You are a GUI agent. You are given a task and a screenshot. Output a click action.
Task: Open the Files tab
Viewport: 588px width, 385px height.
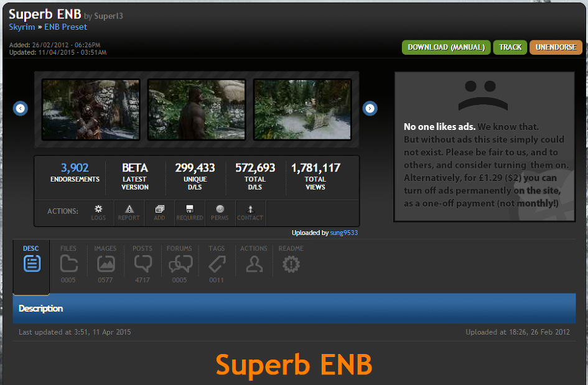click(x=68, y=264)
